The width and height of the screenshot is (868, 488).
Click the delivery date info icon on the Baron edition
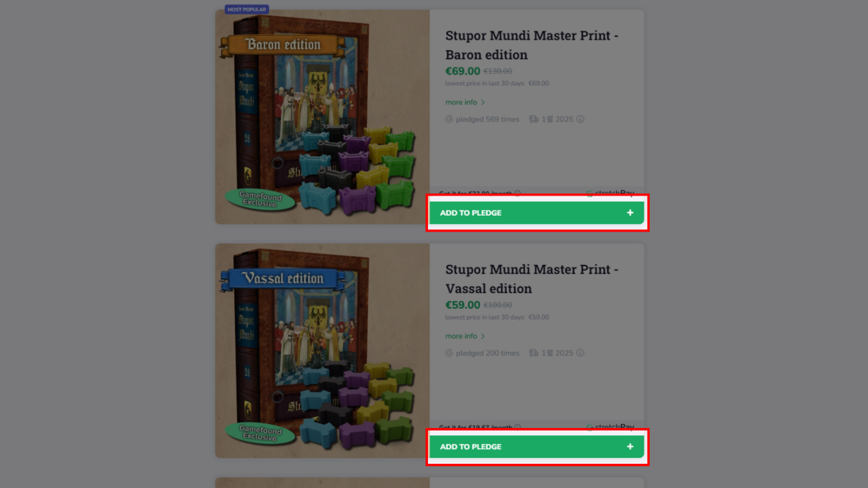tap(580, 119)
